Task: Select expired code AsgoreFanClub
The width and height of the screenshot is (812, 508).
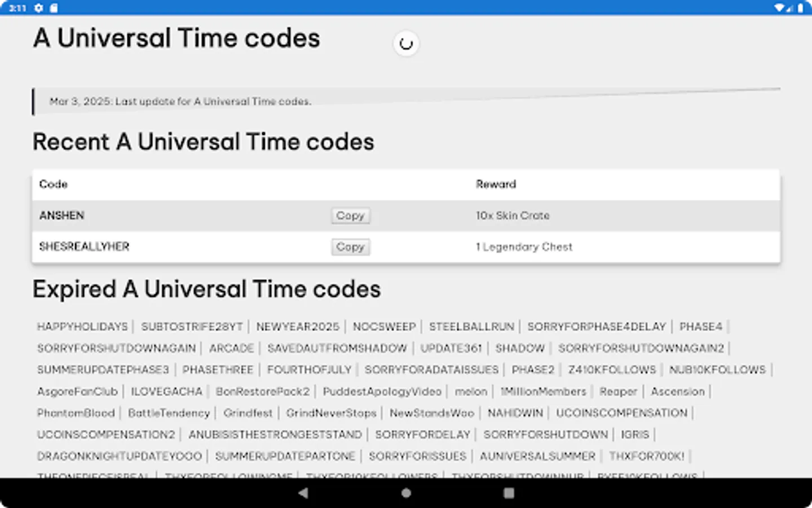Action: pyautogui.click(x=77, y=391)
